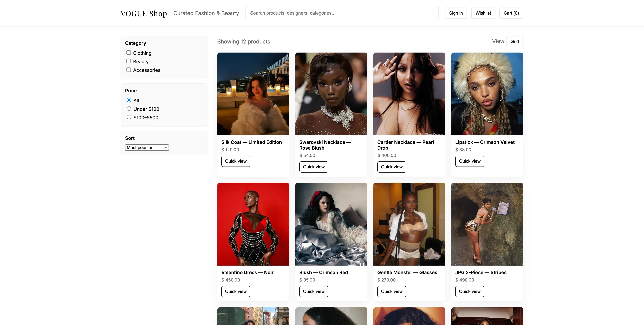Quick view the Lipstick Crimson Velvet
This screenshot has height=325, width=644.
[470, 161]
